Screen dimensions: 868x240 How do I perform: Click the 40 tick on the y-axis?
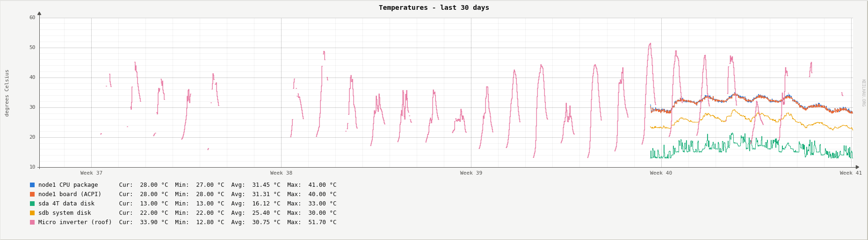32,78
